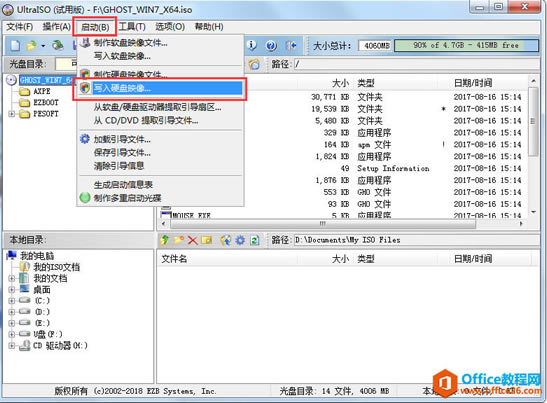Click the lower 日期/时间 column header
Screen dimensions: 547x403
point(473,259)
